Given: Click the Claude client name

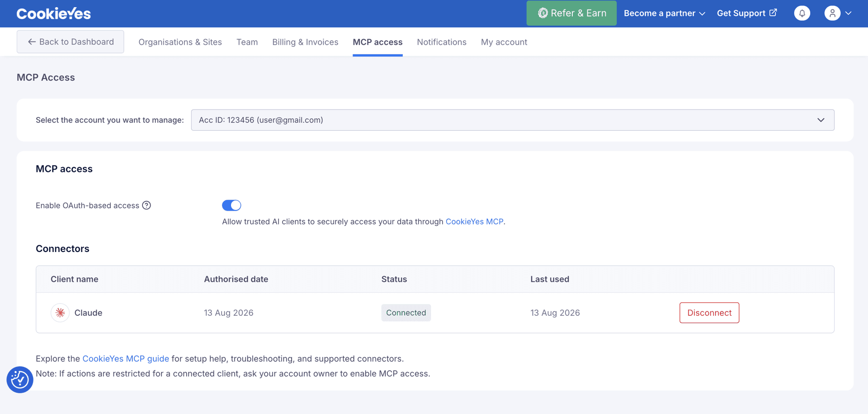Looking at the screenshot, I should pos(88,313).
